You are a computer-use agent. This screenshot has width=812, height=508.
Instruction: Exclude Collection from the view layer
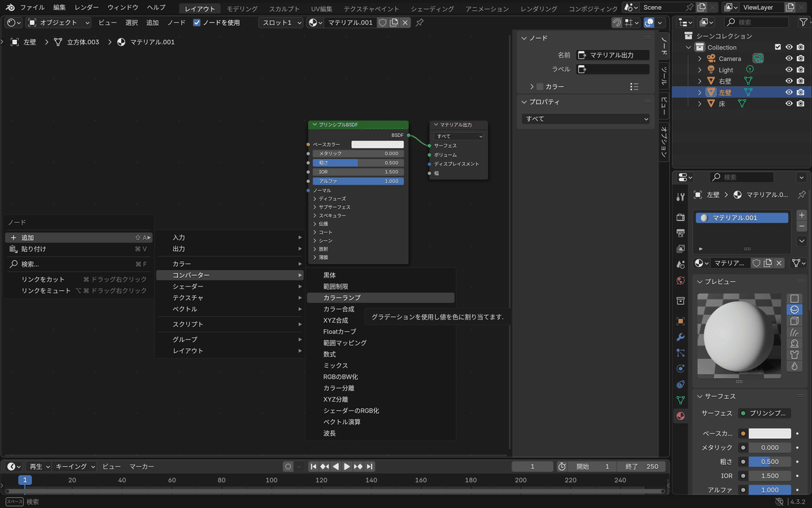(x=778, y=47)
